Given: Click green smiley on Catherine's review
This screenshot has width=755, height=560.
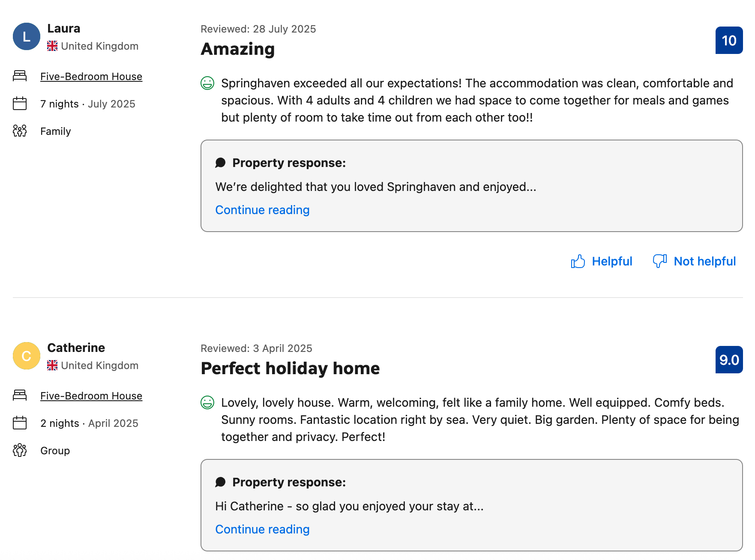Looking at the screenshot, I should (207, 402).
